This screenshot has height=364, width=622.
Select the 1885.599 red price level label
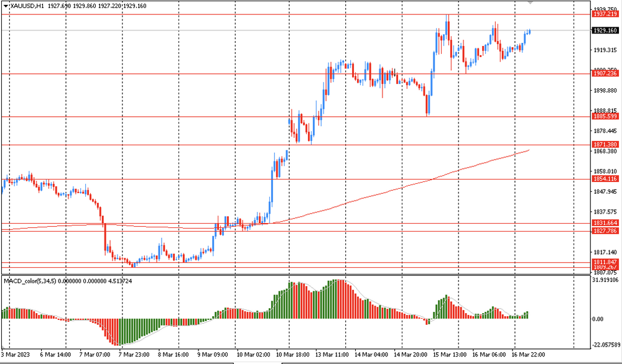click(x=605, y=116)
